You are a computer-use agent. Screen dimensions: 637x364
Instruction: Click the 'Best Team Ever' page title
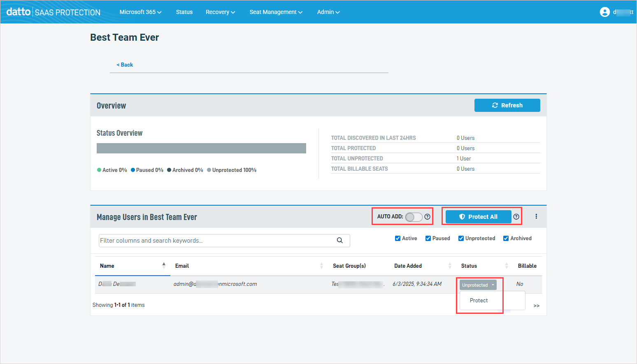tap(125, 37)
